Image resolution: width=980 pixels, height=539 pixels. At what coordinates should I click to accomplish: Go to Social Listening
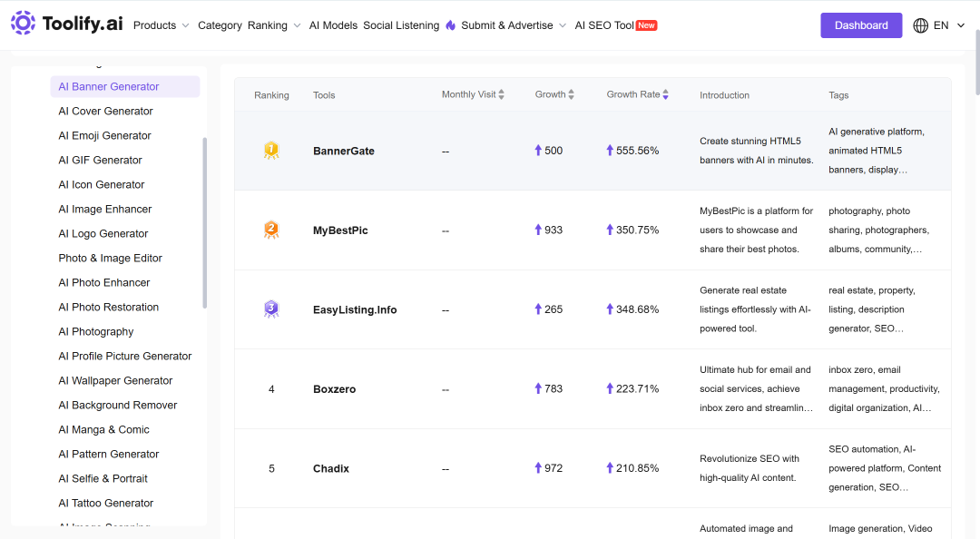(401, 25)
